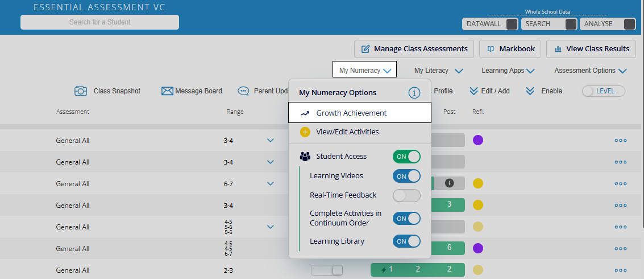Image resolution: width=644 pixels, height=279 pixels.
Task: Click the yellow plus icon for View/Edit Activities
Action: 305,132
